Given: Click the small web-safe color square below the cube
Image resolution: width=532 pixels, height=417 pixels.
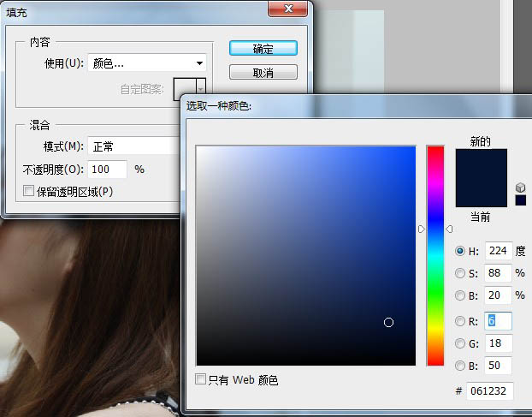Looking at the screenshot, I should (x=521, y=200).
